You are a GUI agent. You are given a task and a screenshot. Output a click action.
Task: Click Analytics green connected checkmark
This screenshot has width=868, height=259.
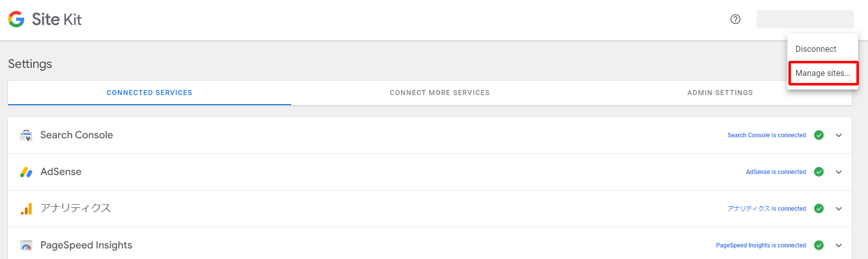click(x=819, y=209)
